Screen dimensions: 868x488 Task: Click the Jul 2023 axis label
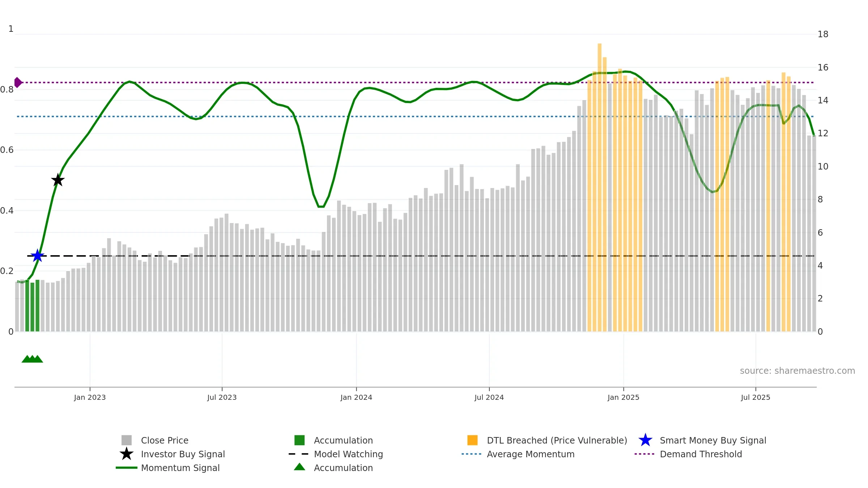point(222,397)
